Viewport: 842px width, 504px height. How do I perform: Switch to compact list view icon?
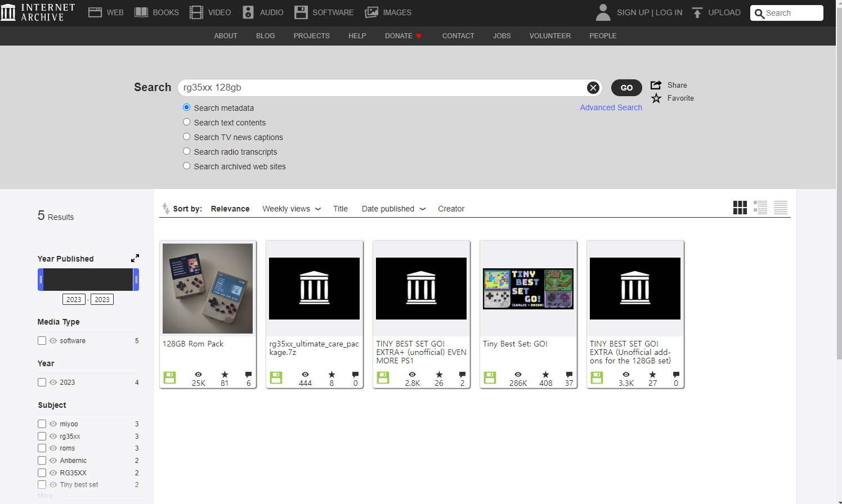tap(781, 208)
